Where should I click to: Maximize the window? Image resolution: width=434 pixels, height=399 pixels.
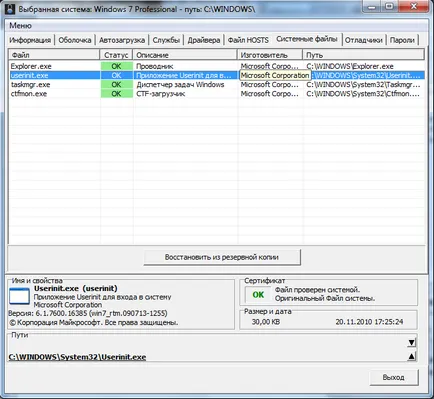tap(389, 7)
